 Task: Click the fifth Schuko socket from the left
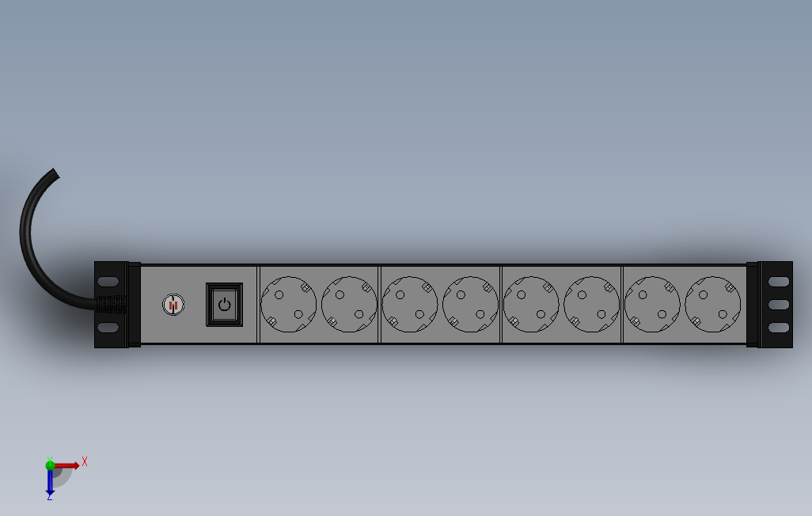click(531, 304)
